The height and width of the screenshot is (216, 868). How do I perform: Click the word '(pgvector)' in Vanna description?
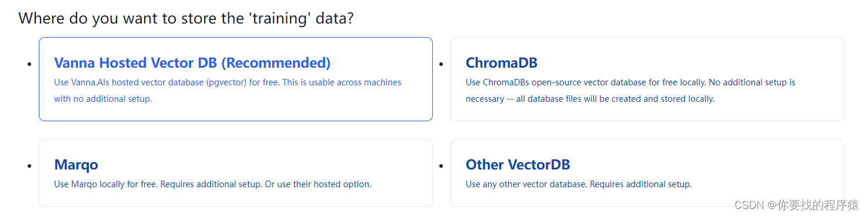click(x=226, y=82)
